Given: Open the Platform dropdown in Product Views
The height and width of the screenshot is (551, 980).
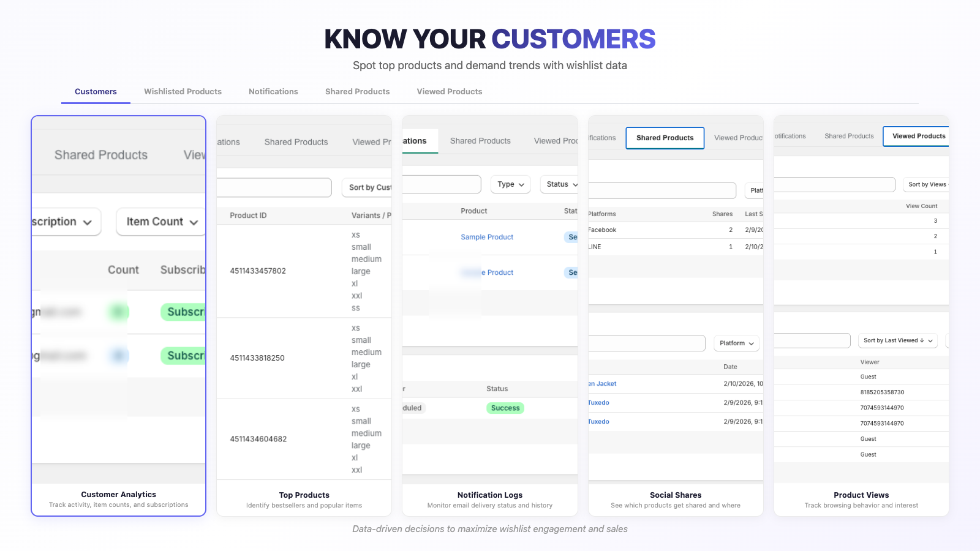Looking at the screenshot, I should pos(736,343).
